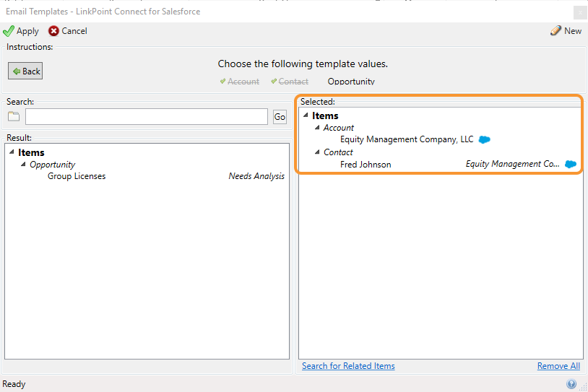Click green checkmark beside Contact step
The image size is (588, 392).
[x=274, y=81]
